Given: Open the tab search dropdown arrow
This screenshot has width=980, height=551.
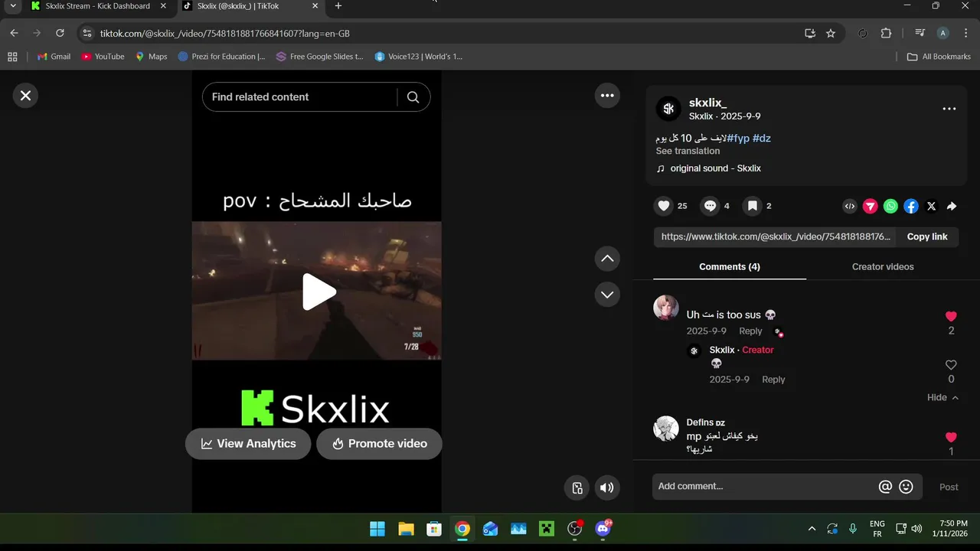Looking at the screenshot, I should coord(12,6).
